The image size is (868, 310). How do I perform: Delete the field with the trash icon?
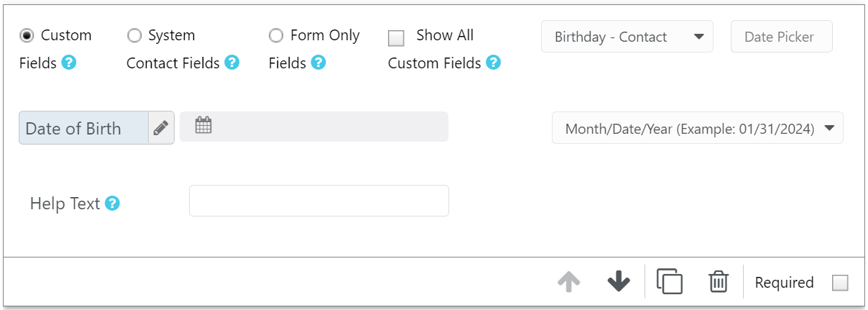pos(719,281)
